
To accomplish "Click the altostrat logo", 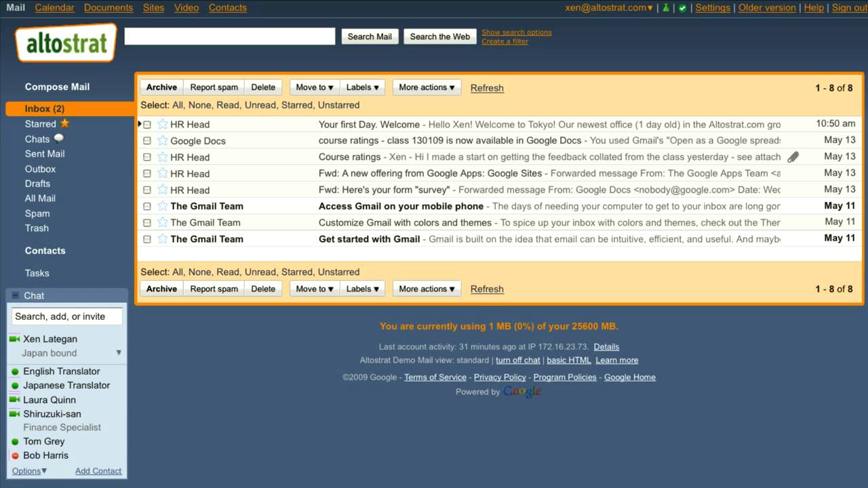I will [x=66, y=43].
